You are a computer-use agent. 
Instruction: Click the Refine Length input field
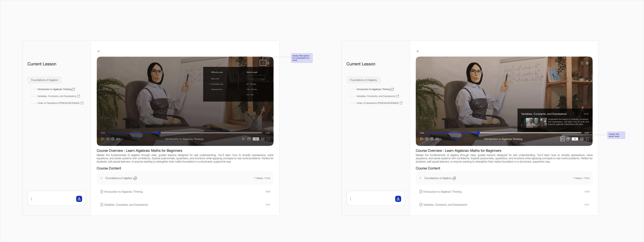pos(256,77)
